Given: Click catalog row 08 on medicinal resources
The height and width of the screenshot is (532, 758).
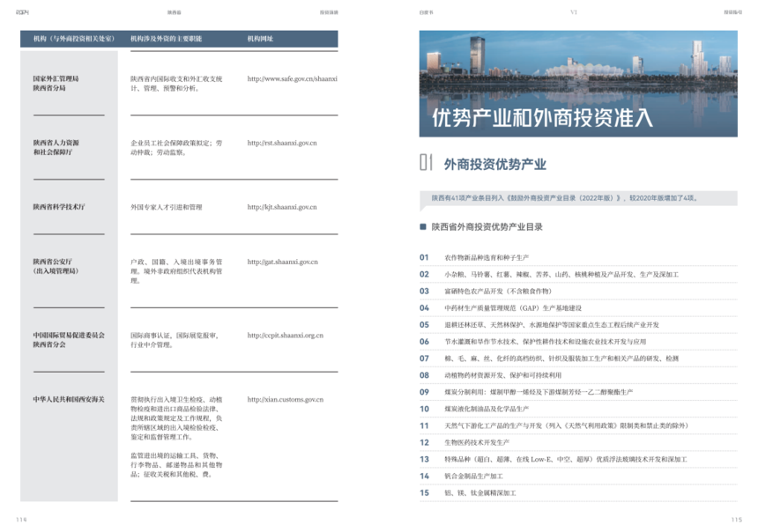Looking at the screenshot, I should click(578, 375).
